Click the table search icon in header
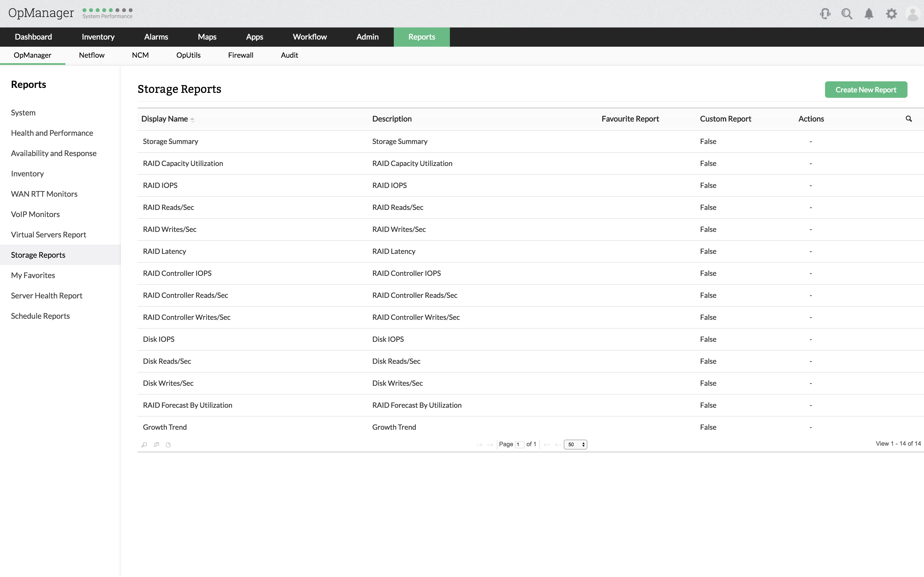The height and width of the screenshot is (577, 924). coord(909,119)
